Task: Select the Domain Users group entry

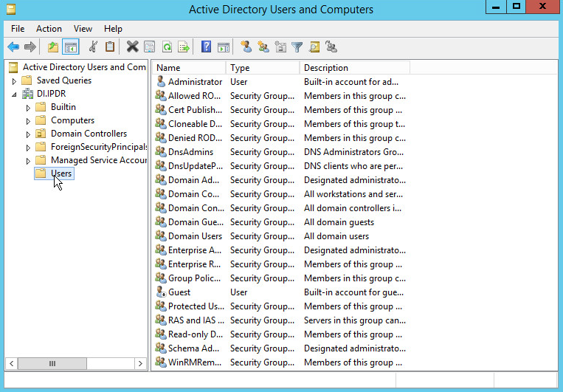Action: tap(194, 236)
